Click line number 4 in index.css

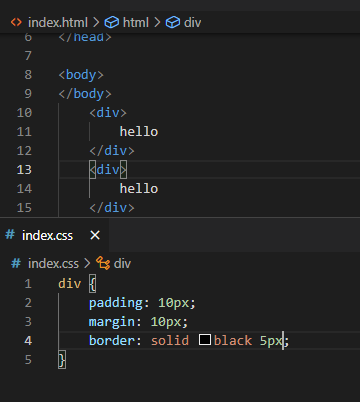[28, 341]
